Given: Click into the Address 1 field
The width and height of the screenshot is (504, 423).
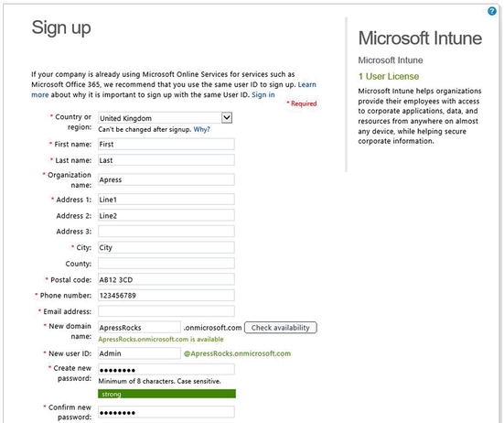Looking at the screenshot, I should (166, 199).
